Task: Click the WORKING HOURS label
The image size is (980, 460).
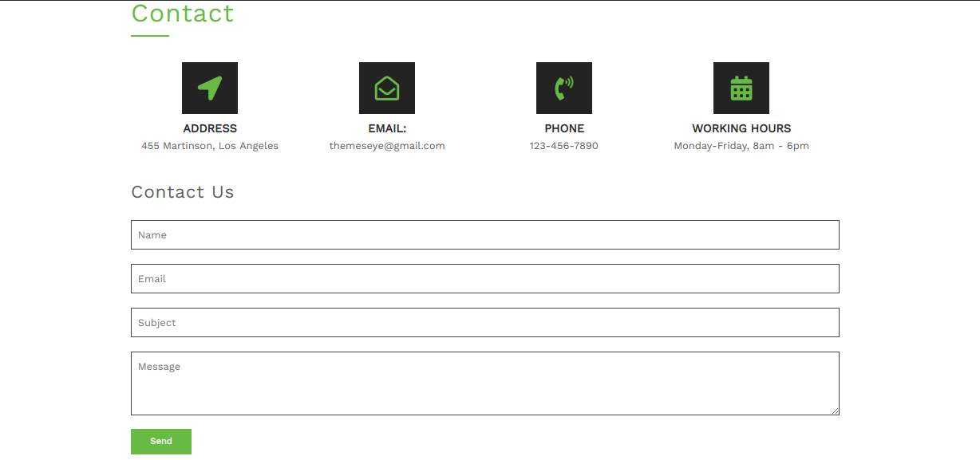Action: coord(741,128)
